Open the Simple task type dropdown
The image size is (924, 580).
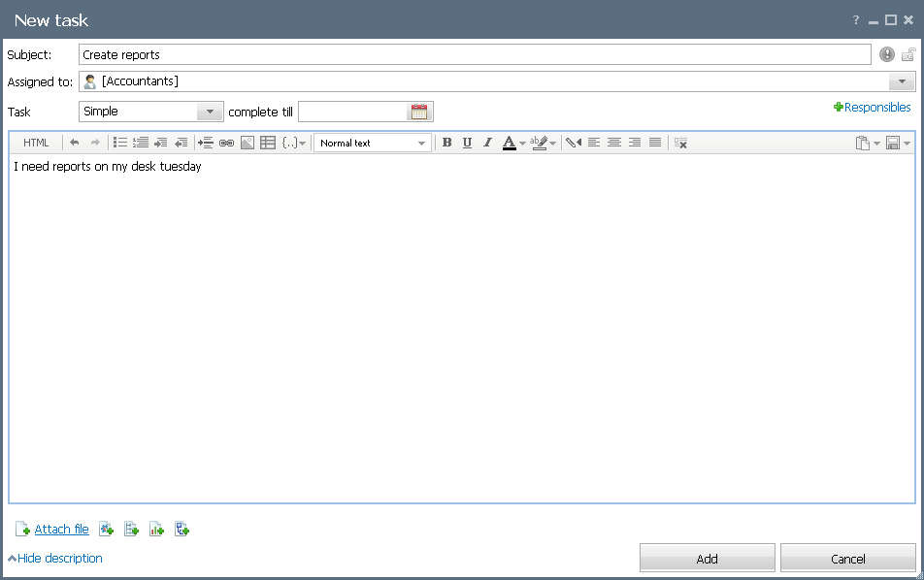(210, 112)
